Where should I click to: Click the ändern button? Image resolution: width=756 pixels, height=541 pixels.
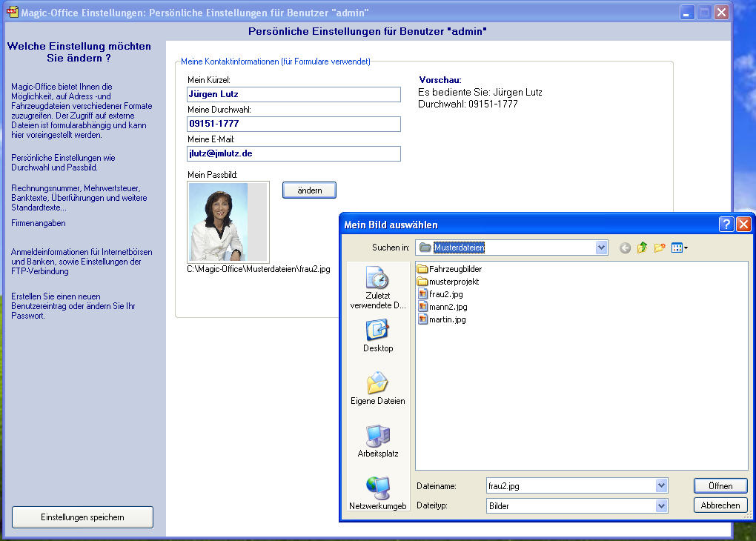coord(309,190)
